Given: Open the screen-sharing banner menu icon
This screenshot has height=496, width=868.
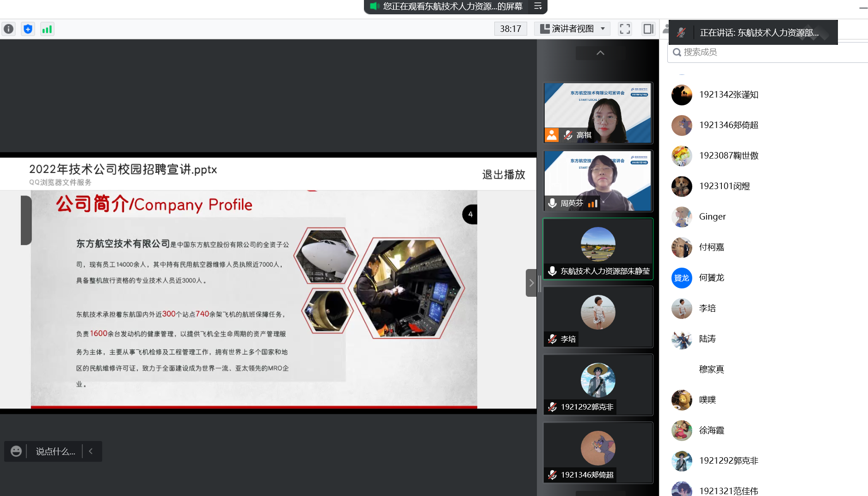Looking at the screenshot, I should [538, 6].
